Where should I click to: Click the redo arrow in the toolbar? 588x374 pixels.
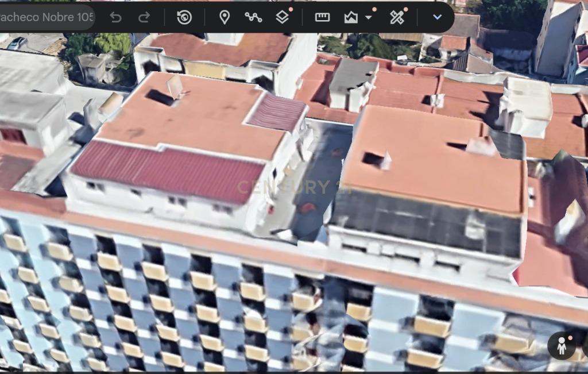144,17
